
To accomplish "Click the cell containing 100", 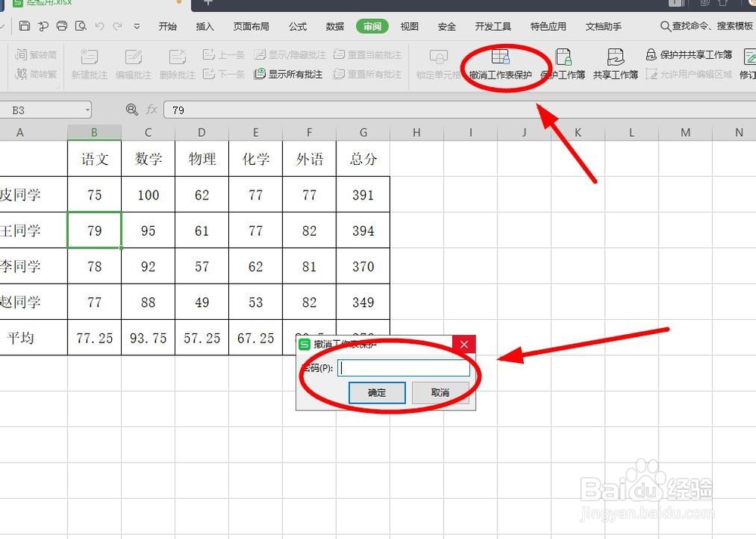I will [x=148, y=195].
